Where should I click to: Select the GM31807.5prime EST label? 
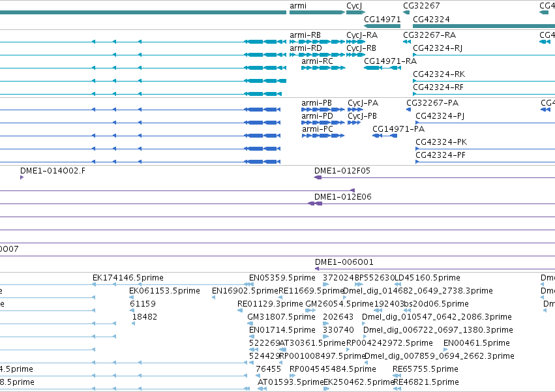(x=281, y=317)
